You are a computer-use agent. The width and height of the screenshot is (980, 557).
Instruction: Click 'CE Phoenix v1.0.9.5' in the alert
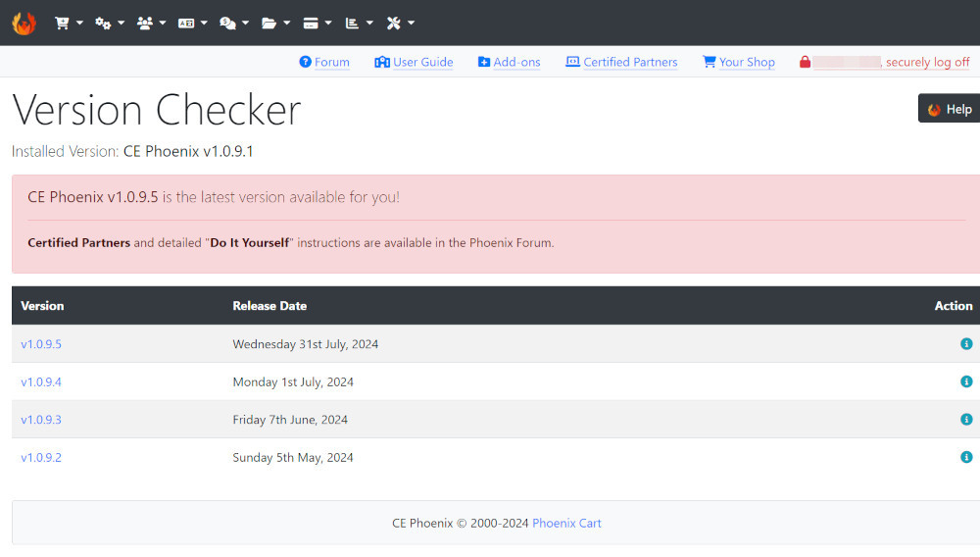[x=93, y=197]
